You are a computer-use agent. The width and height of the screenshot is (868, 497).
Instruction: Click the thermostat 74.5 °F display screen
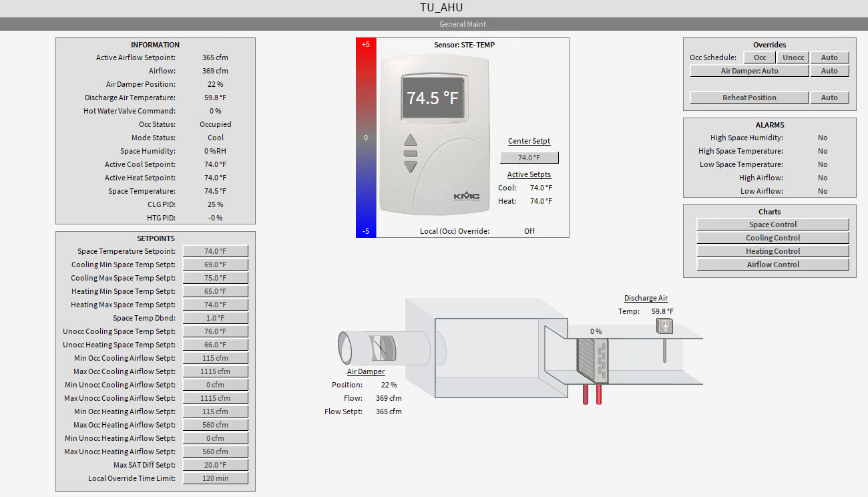[433, 98]
